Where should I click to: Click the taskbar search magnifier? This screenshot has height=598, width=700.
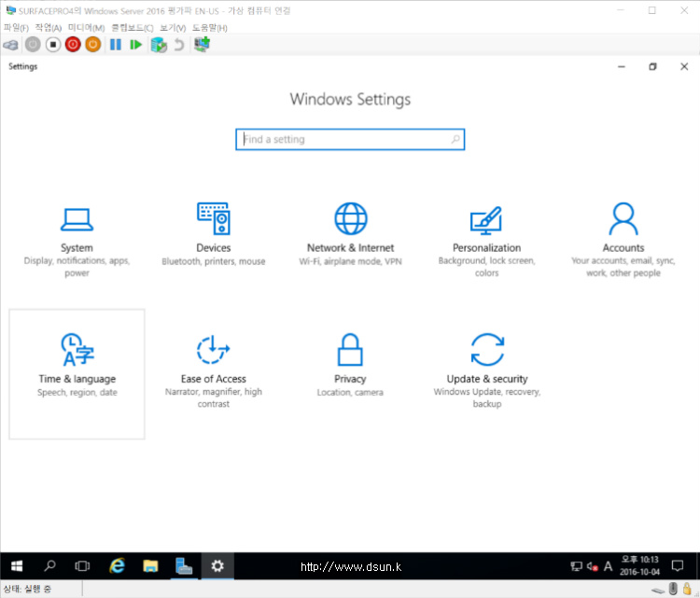pos(49,566)
